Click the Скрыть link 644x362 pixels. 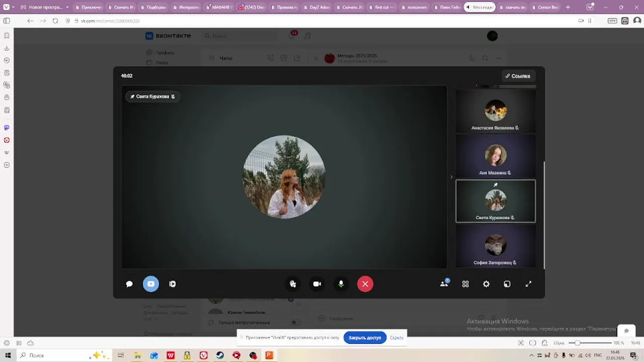[396, 337]
